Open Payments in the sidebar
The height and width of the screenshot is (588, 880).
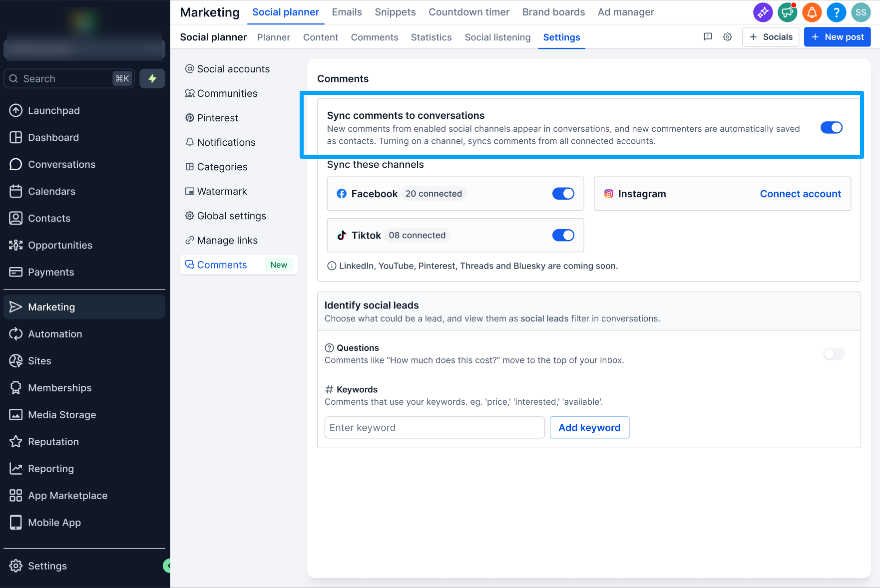point(84,272)
